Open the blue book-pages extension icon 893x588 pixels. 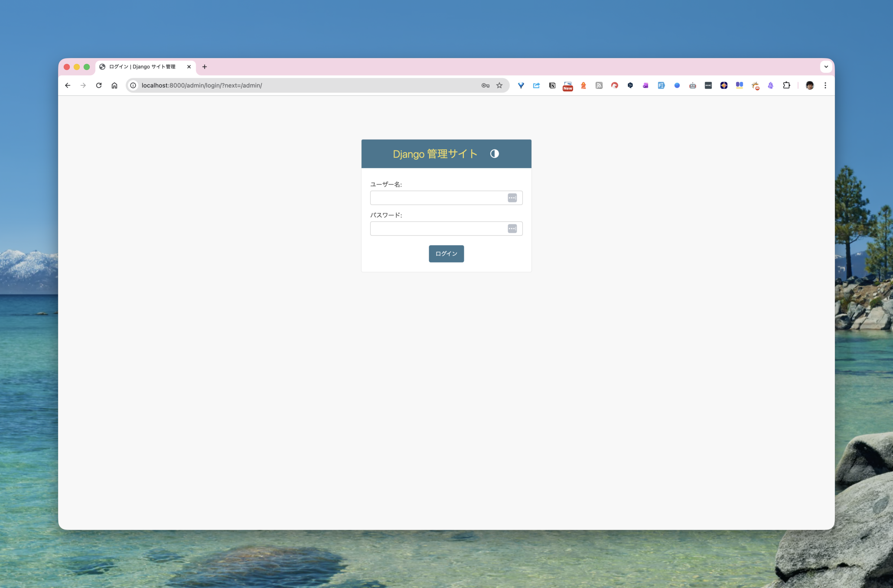coord(740,85)
